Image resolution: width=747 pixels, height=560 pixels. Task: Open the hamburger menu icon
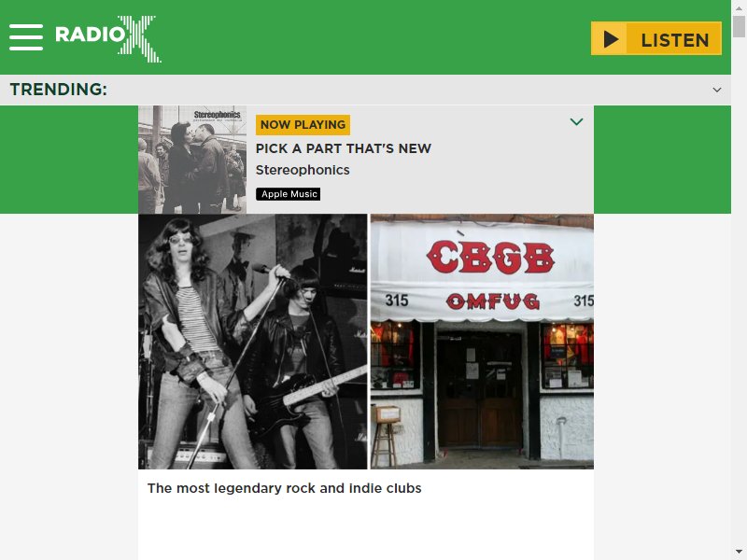[x=26, y=37]
